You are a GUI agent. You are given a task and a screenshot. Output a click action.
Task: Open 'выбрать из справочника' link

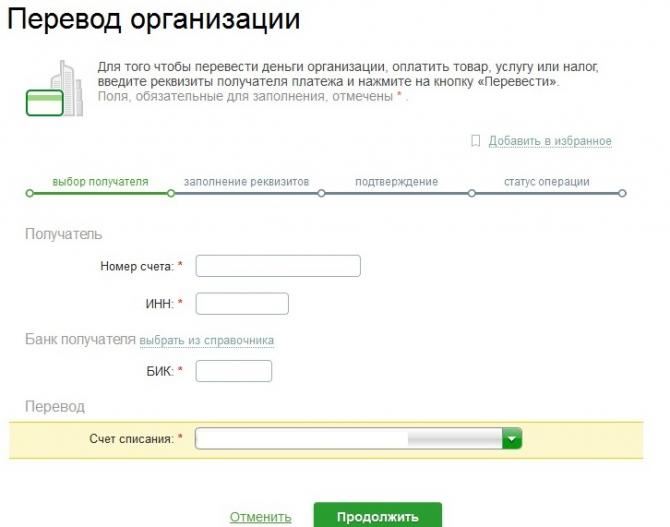click(x=207, y=340)
